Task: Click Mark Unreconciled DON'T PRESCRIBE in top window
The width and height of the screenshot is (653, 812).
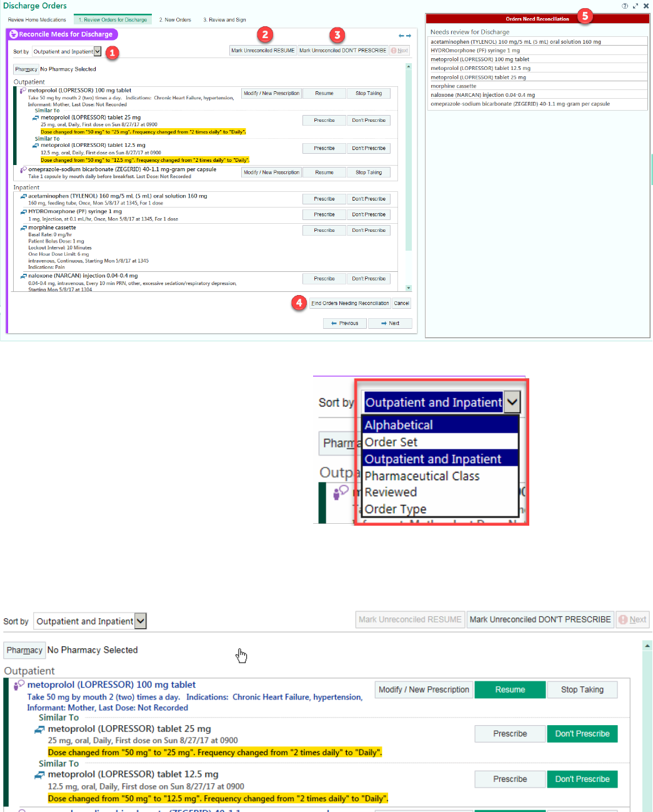Action: tap(342, 51)
